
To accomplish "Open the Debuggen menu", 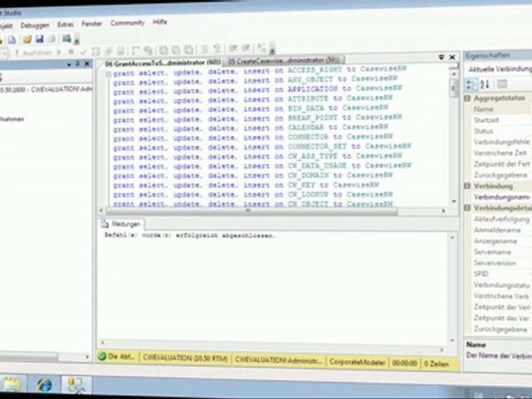I will click(x=35, y=25).
